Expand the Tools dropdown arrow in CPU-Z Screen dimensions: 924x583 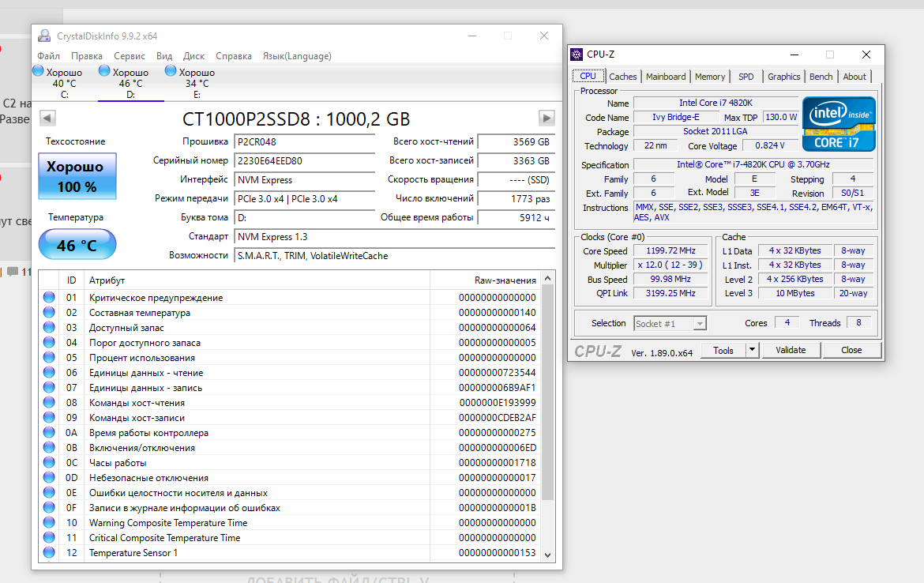pyautogui.click(x=752, y=350)
